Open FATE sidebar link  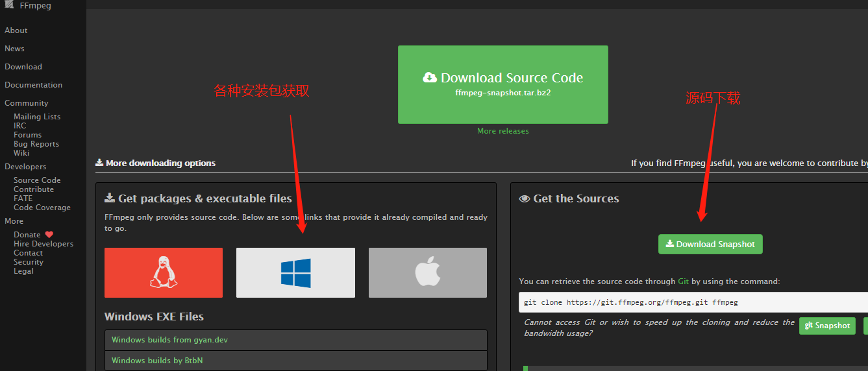tap(23, 198)
